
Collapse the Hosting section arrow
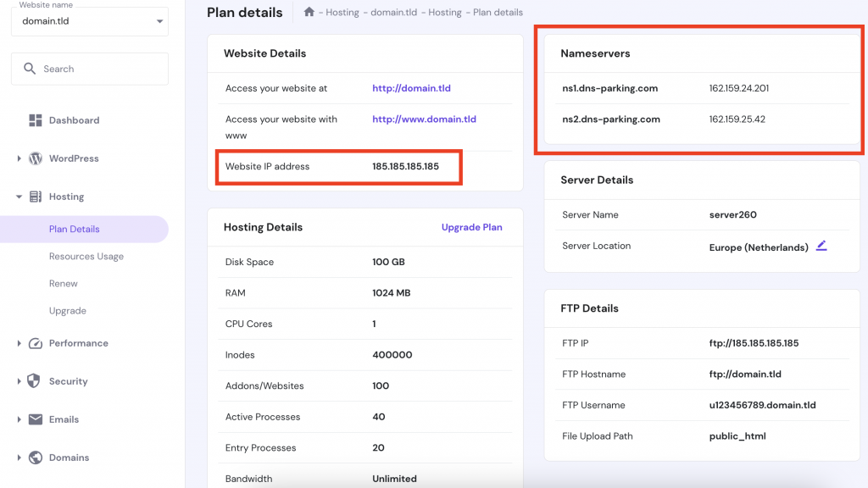click(19, 197)
